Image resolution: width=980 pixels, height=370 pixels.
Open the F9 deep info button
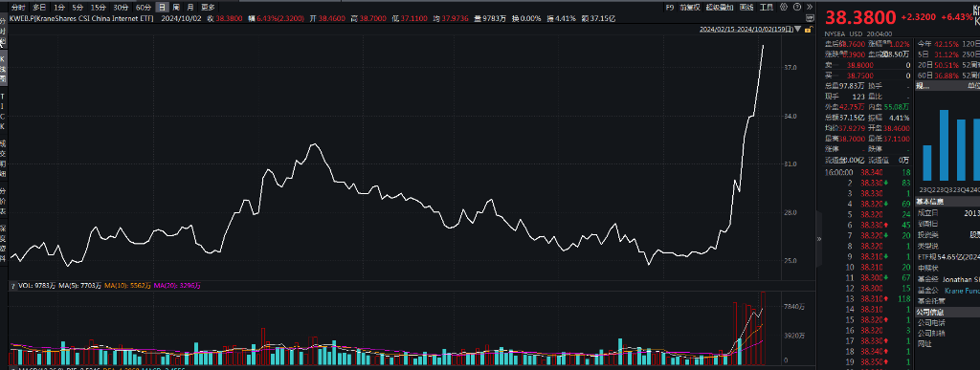click(x=669, y=8)
